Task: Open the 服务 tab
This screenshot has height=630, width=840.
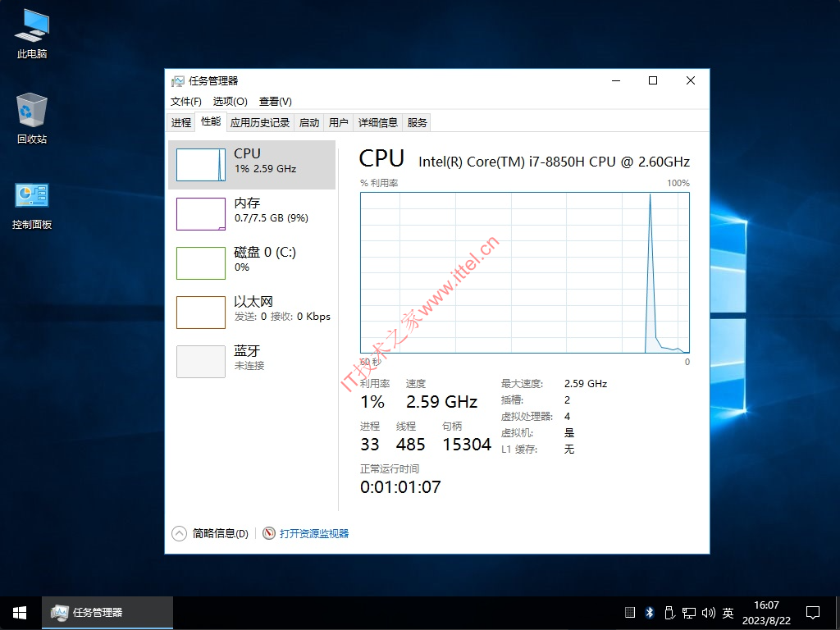Action: 417,123
